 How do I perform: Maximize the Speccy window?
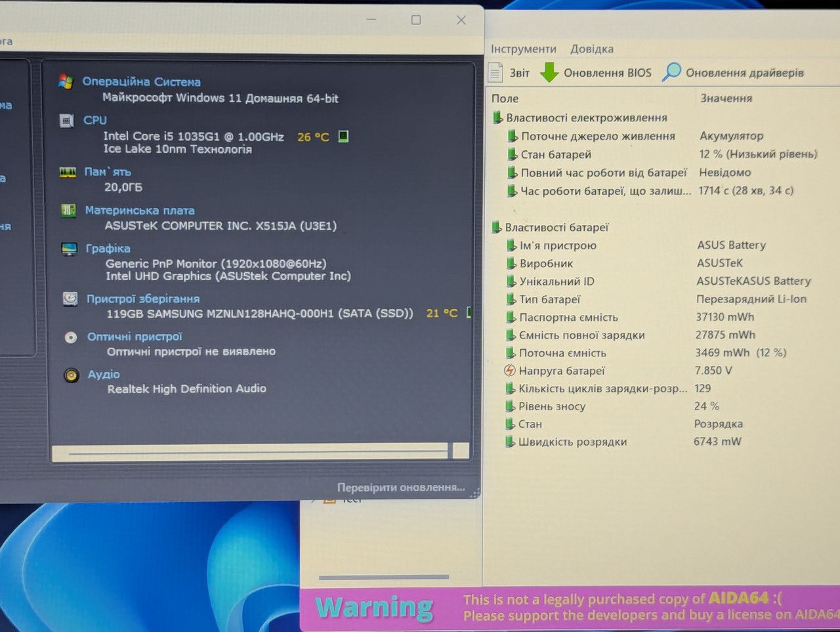(x=416, y=20)
